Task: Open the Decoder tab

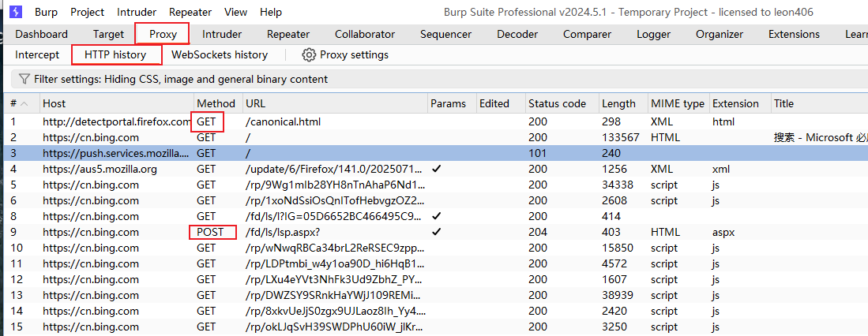Action: (517, 34)
